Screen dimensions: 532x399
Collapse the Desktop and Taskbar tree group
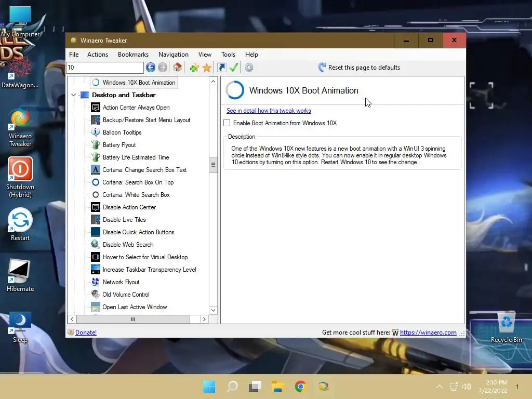(x=74, y=95)
